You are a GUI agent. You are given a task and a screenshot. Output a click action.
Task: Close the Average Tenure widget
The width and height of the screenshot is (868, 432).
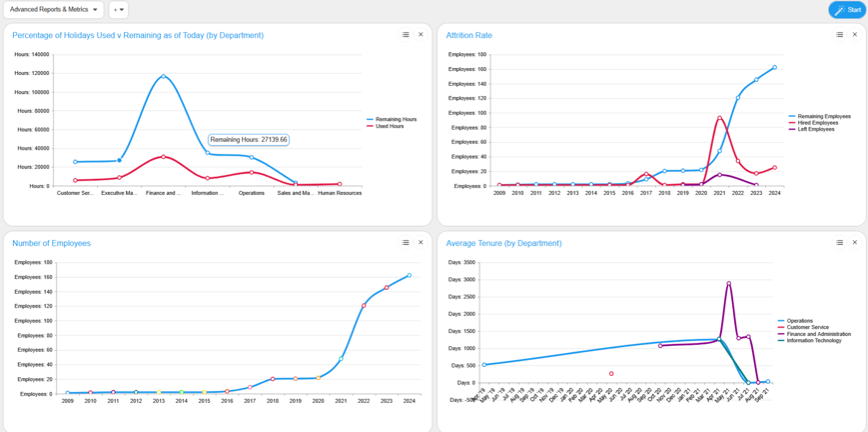(x=854, y=243)
